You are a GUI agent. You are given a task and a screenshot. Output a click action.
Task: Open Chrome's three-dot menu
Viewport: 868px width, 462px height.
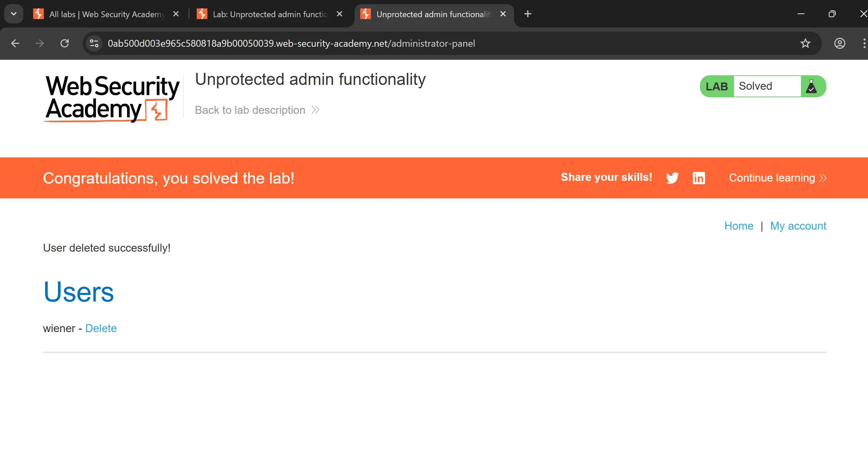[864, 43]
